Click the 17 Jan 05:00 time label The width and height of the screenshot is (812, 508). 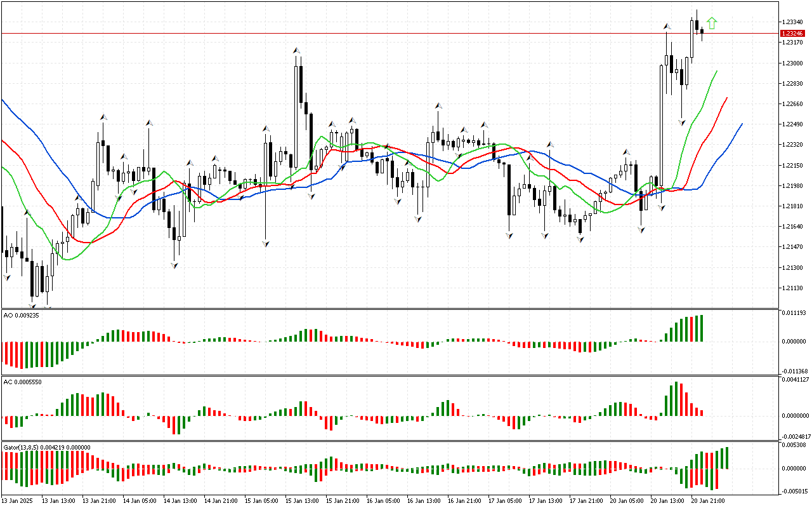click(506, 501)
